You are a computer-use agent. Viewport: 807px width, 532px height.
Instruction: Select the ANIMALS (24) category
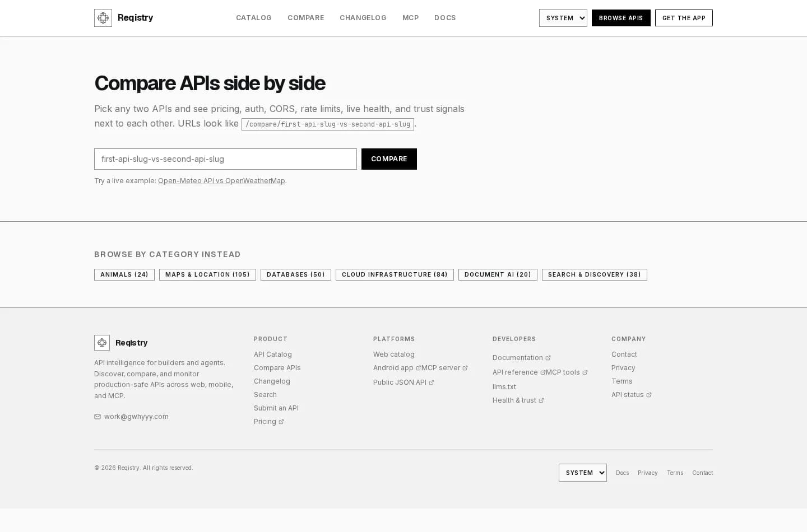coord(124,275)
